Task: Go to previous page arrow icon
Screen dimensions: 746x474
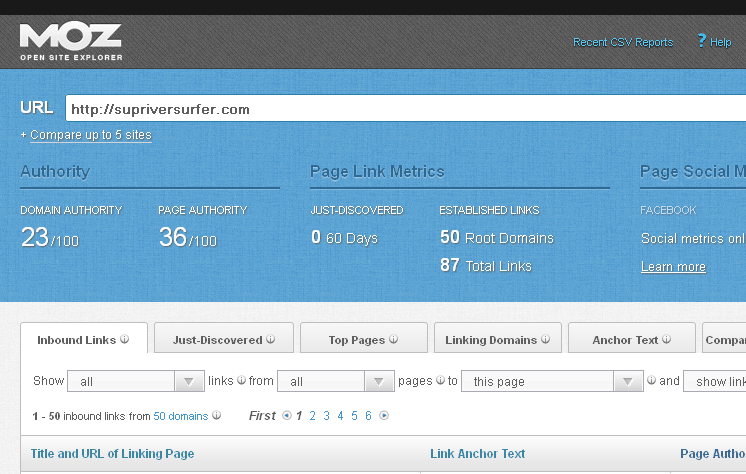Action: [x=287, y=415]
